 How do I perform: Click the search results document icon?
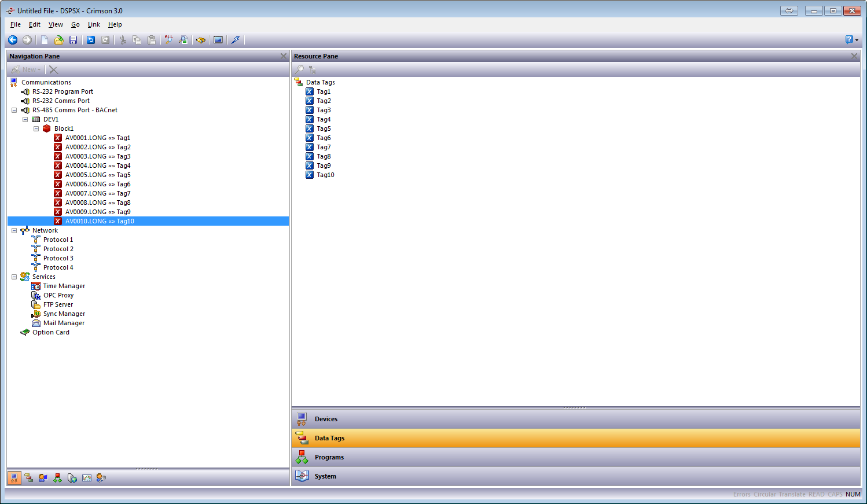[x=183, y=40]
